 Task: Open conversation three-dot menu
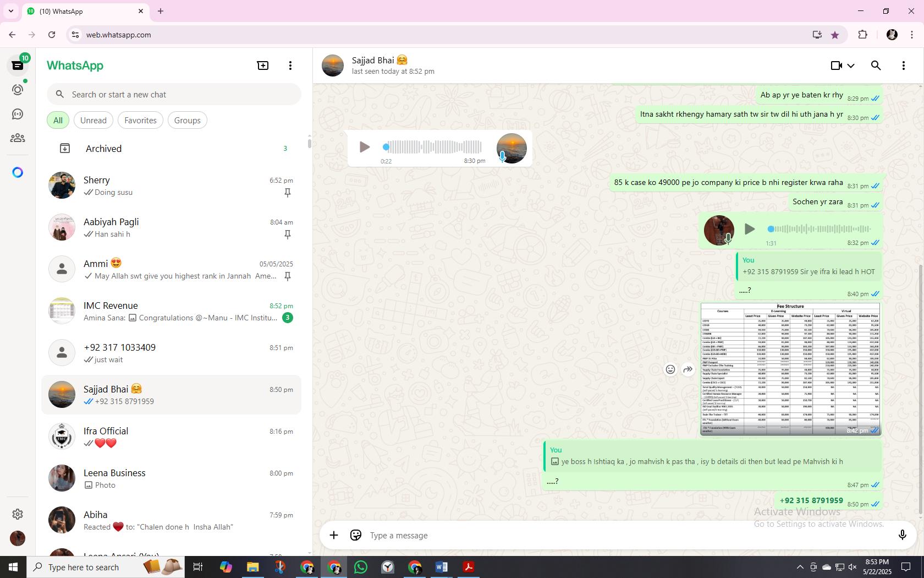pyautogui.click(x=904, y=66)
